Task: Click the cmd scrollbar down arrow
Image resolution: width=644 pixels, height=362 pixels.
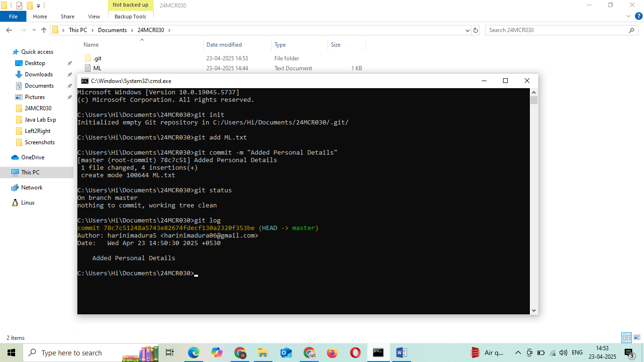Action: click(x=534, y=311)
